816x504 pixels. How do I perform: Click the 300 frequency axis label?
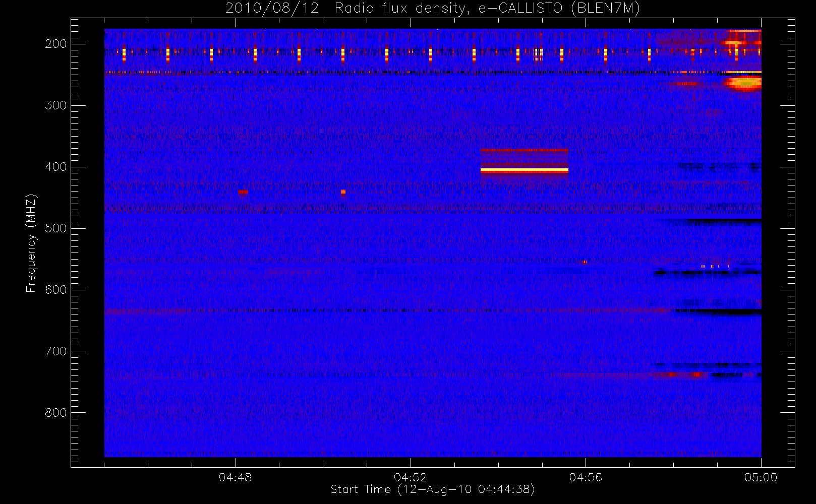55,105
